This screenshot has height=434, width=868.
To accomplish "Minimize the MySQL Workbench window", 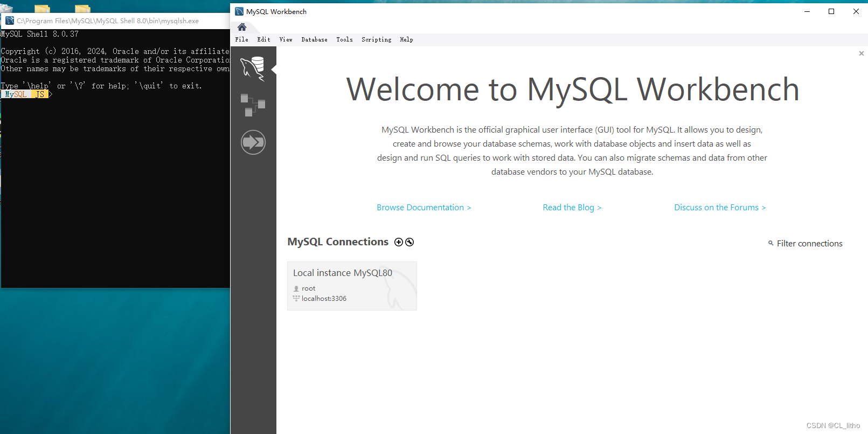I will (807, 11).
